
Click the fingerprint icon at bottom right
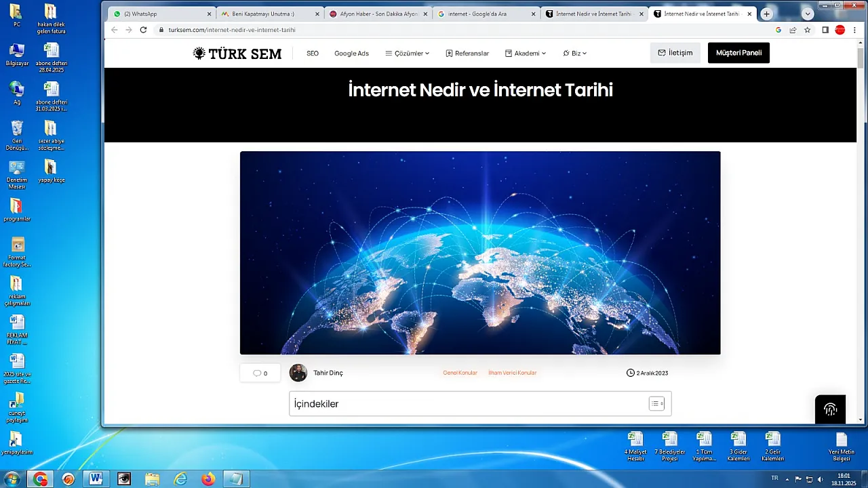point(830,409)
